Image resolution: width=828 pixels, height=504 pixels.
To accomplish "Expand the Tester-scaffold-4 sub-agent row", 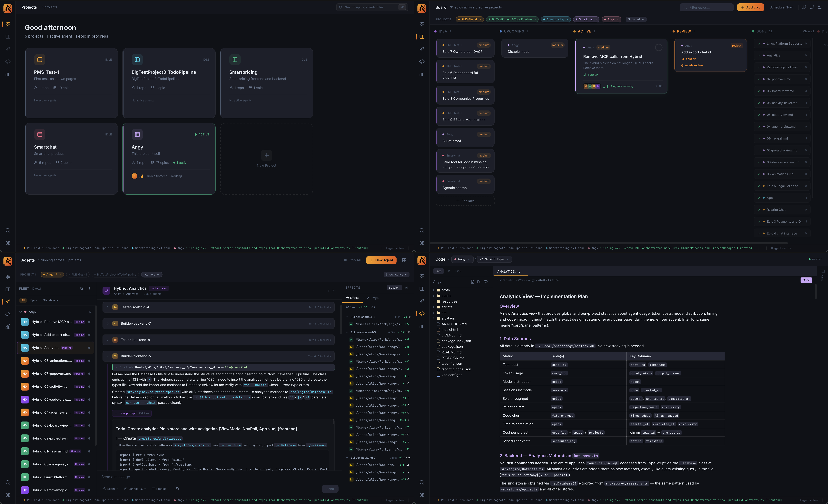I will coord(108,307).
